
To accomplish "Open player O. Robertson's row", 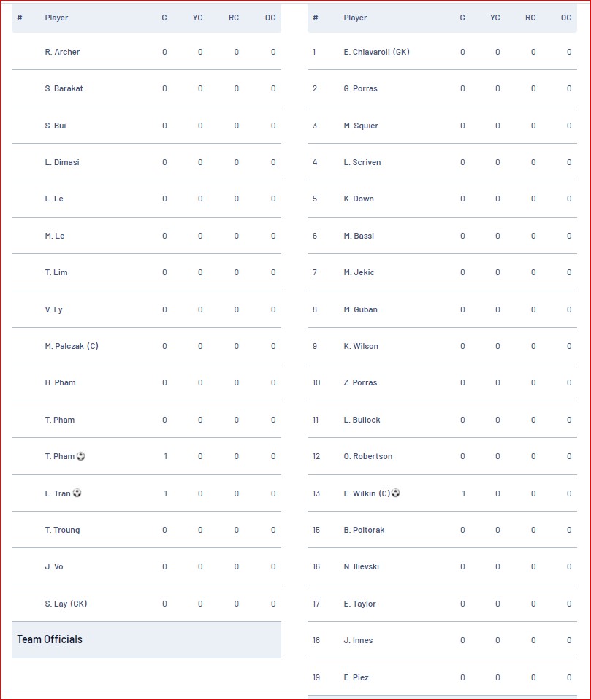I will [442, 456].
